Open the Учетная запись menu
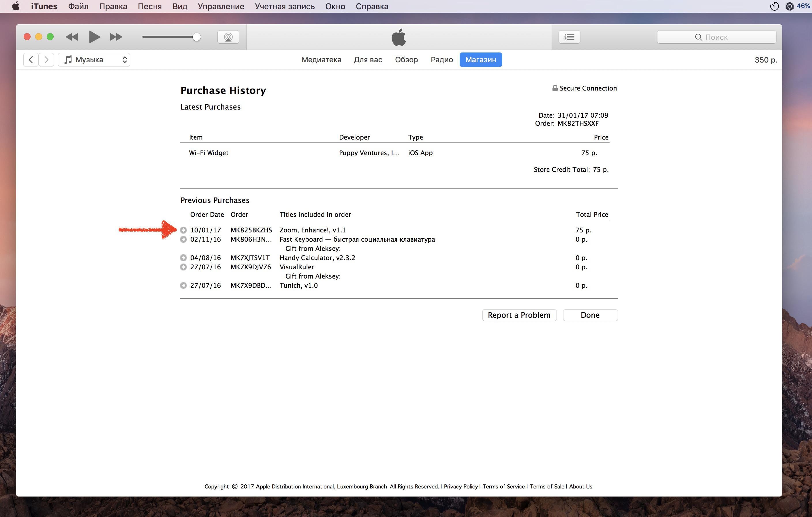 (x=285, y=6)
